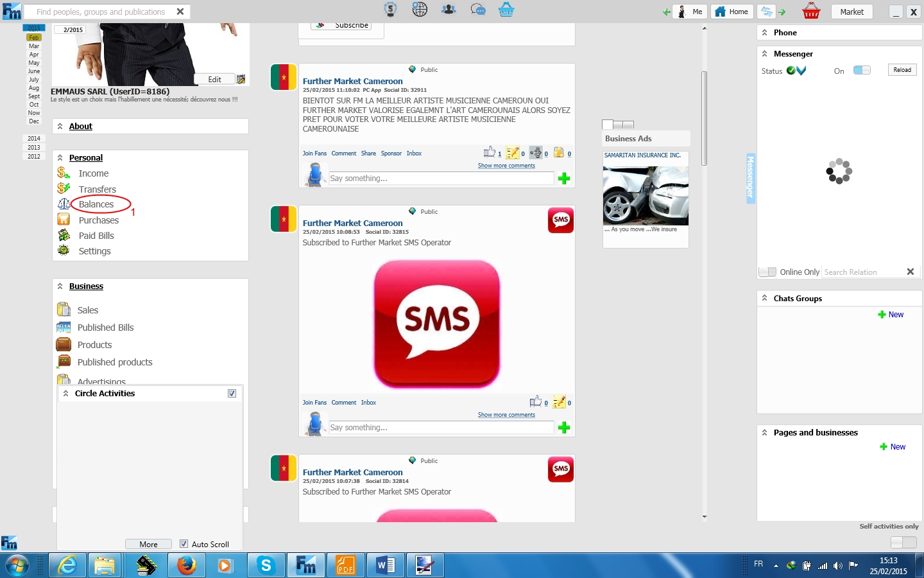Open the SMS operator icon in top bar

390,10
